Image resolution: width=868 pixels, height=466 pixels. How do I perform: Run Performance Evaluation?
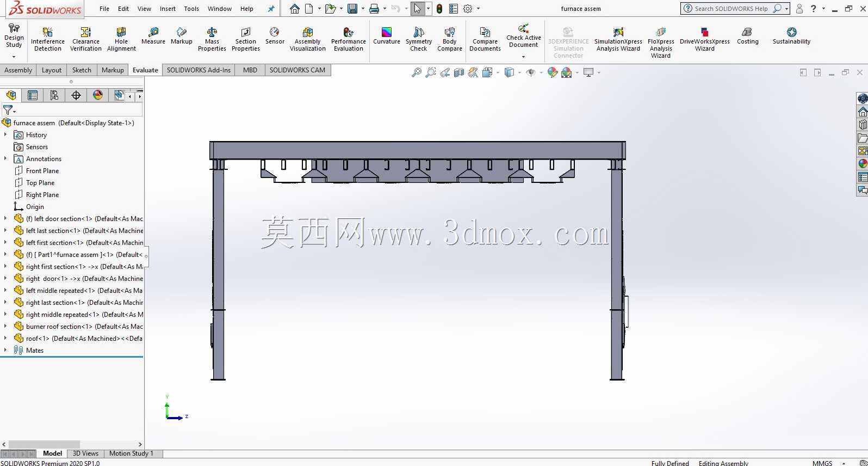click(349, 39)
